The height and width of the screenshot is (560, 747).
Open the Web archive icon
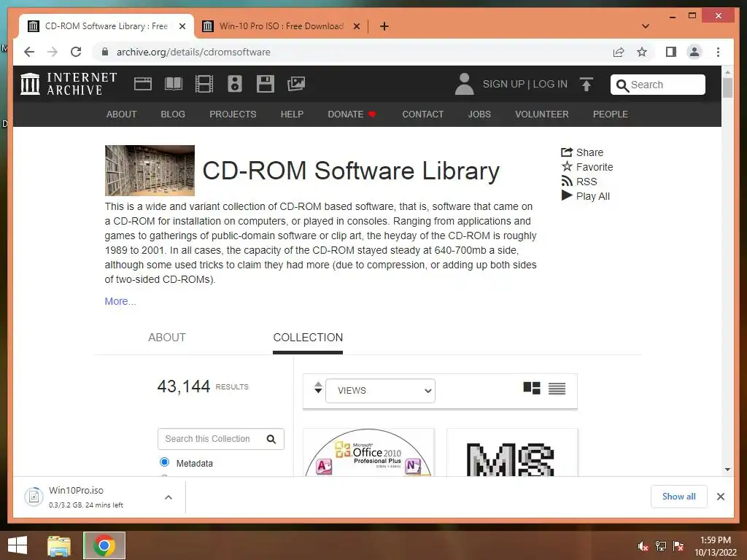(x=142, y=84)
